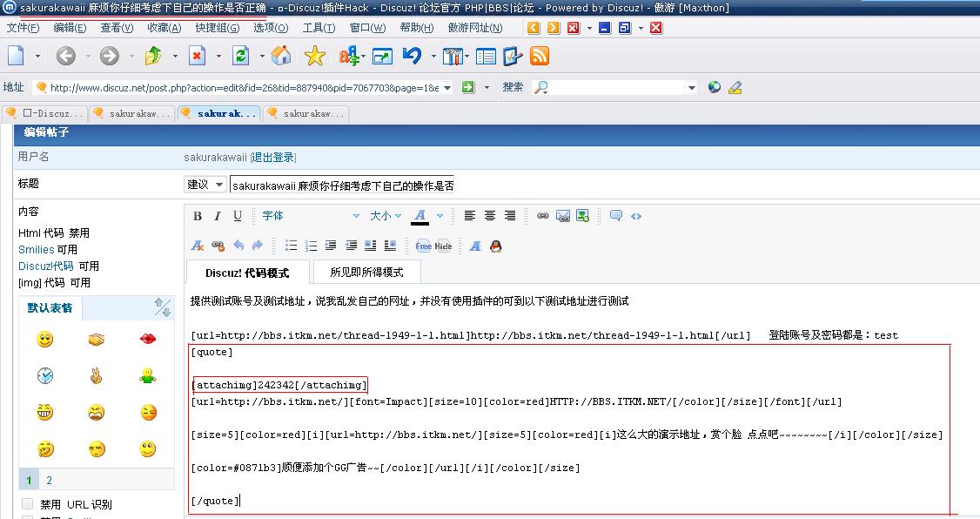Apply italic formatting in the post editor

218,216
